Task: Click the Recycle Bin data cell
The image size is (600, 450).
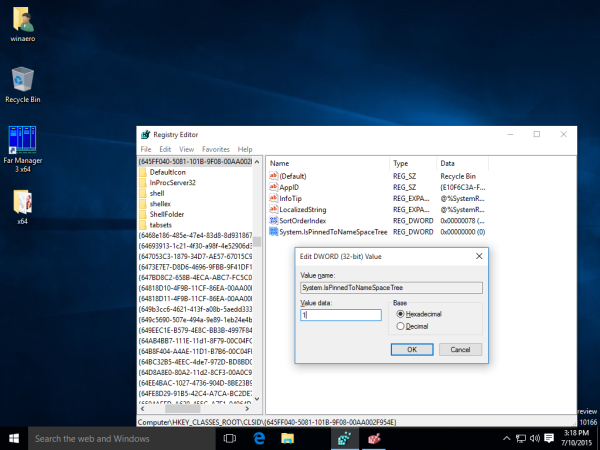Action: pyautogui.click(x=458, y=176)
